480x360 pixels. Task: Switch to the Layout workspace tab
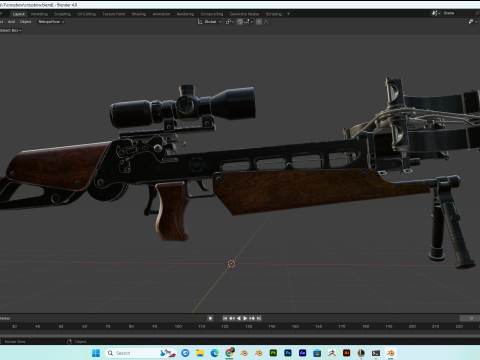[19, 14]
